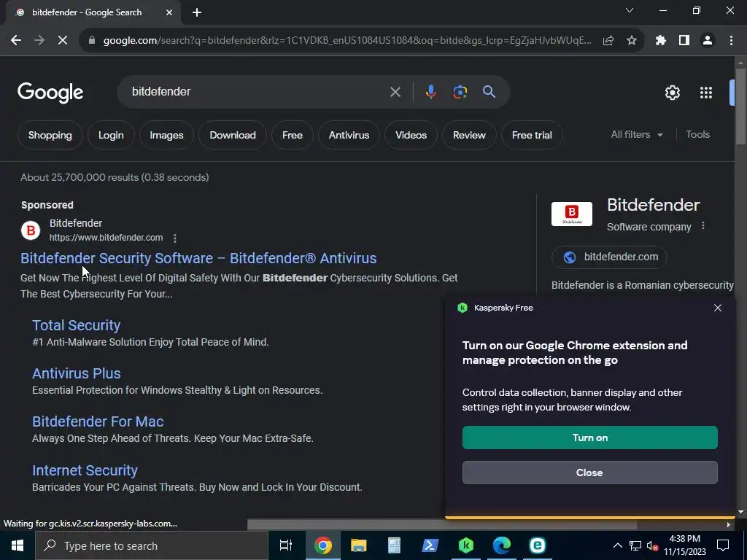Open the muted volume tray icon

(x=652, y=545)
